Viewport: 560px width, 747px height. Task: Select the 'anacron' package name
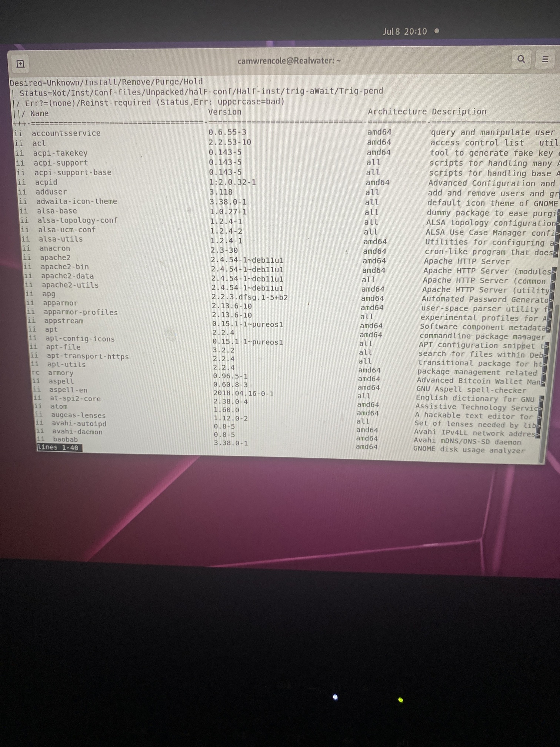pyautogui.click(x=54, y=248)
